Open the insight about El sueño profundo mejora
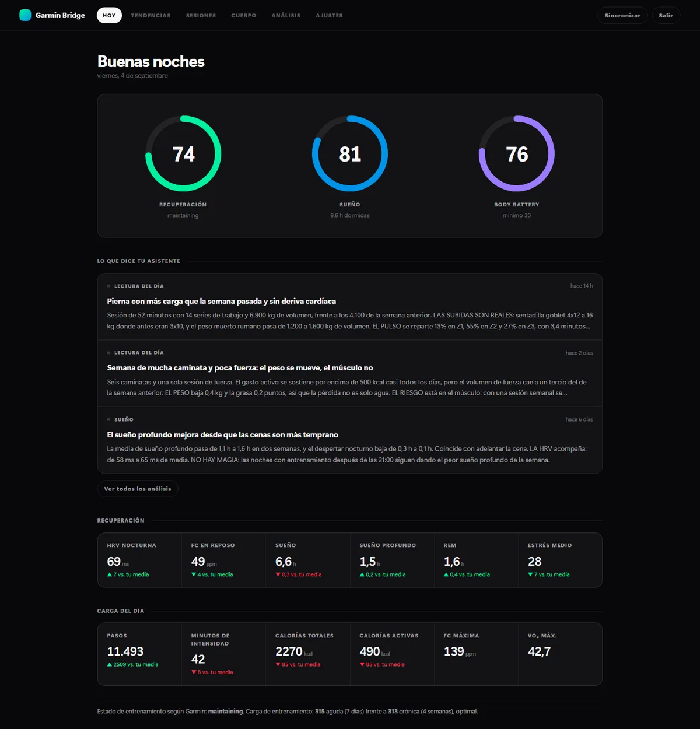 [350, 440]
